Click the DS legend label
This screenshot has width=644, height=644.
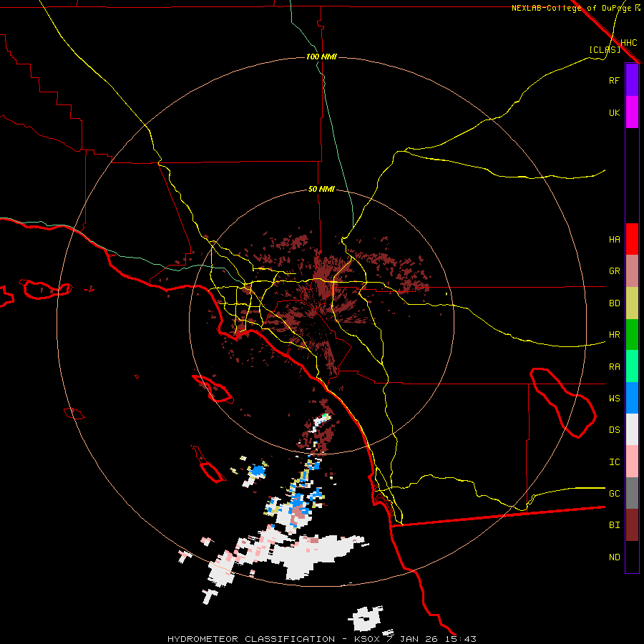pyautogui.click(x=614, y=430)
